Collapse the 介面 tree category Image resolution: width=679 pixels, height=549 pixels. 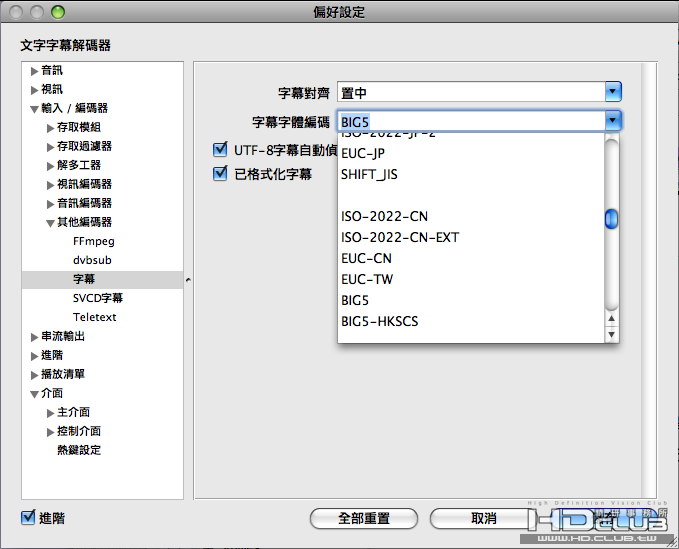coord(35,394)
